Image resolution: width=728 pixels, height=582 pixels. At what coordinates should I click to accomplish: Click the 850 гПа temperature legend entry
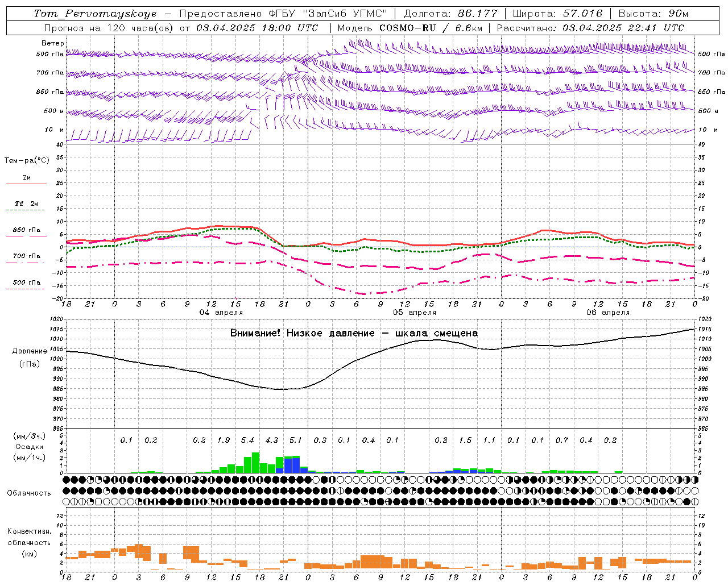coord(27,230)
